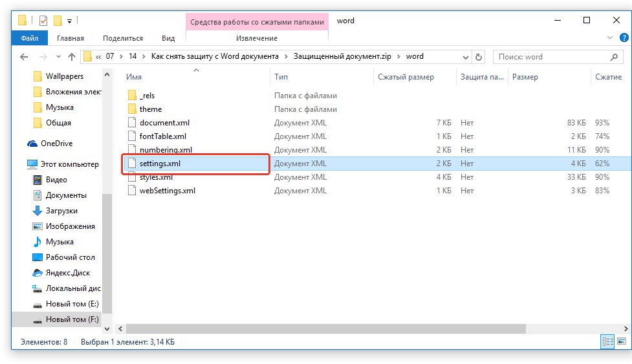This screenshot has width=632, height=364.
Task: Go up one folder level arrow
Action: click(72, 57)
